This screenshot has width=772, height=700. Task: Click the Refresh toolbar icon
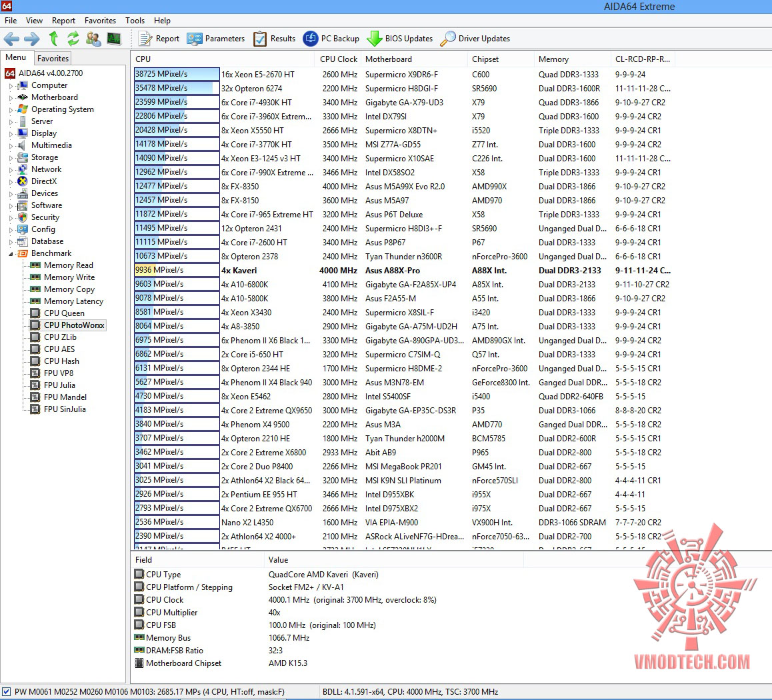[73, 39]
